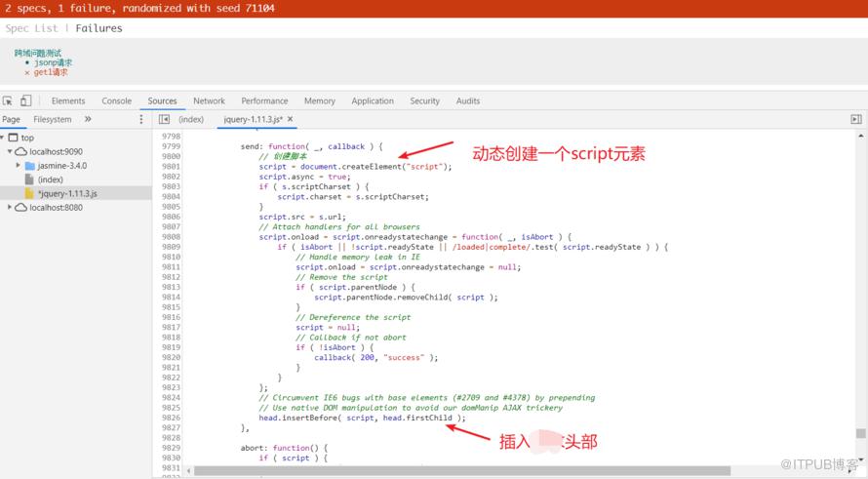
Task: Switch to the Filesystem pane
Action: (x=52, y=119)
